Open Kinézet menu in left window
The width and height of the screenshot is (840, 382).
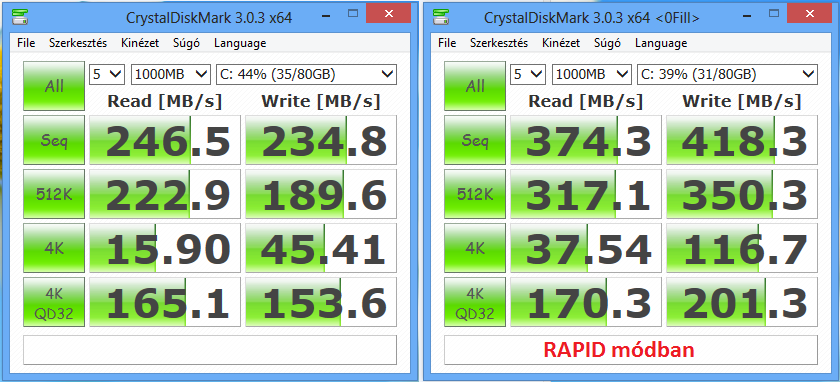click(140, 43)
